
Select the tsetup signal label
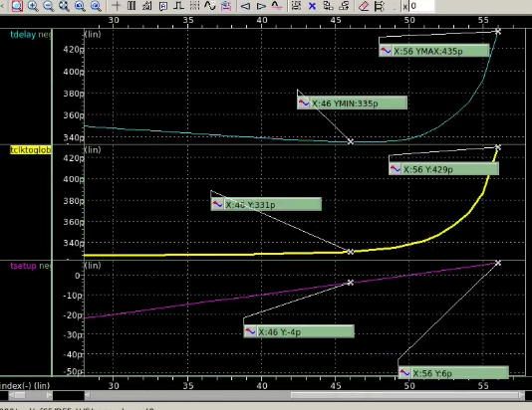(x=23, y=266)
